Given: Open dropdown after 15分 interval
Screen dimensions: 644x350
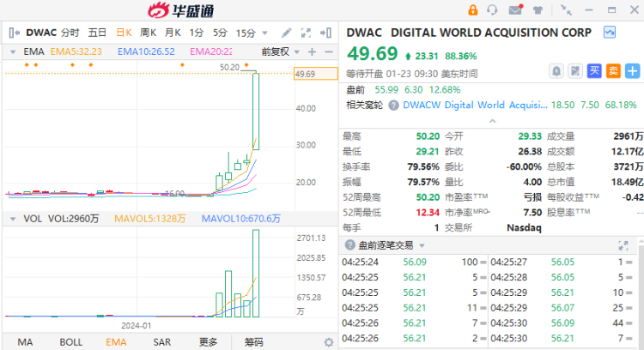Looking at the screenshot, I should click(x=265, y=33).
